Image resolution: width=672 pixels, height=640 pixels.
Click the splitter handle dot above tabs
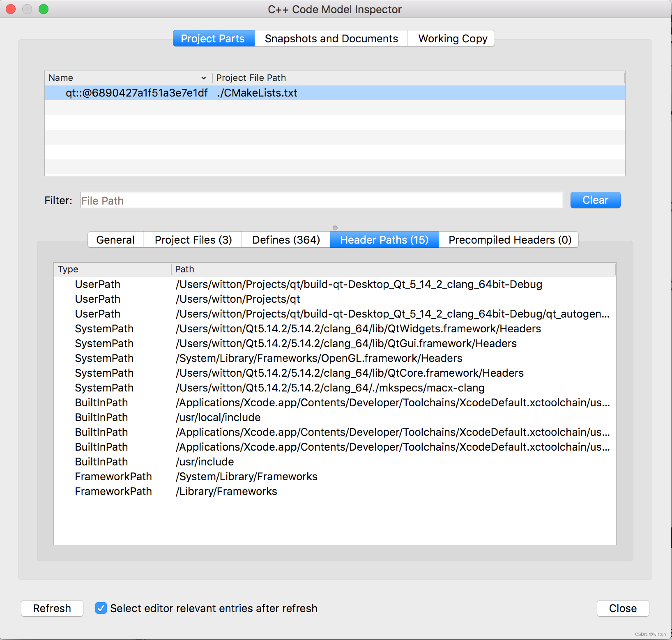335,228
